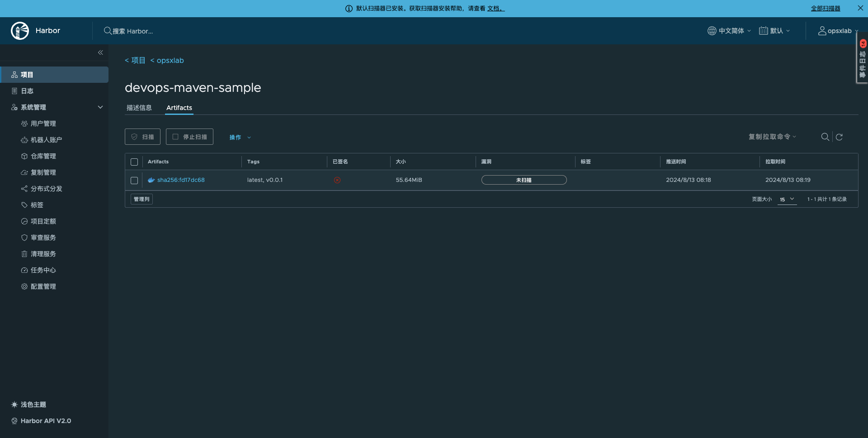Click the 推送时间 column header

pos(676,162)
